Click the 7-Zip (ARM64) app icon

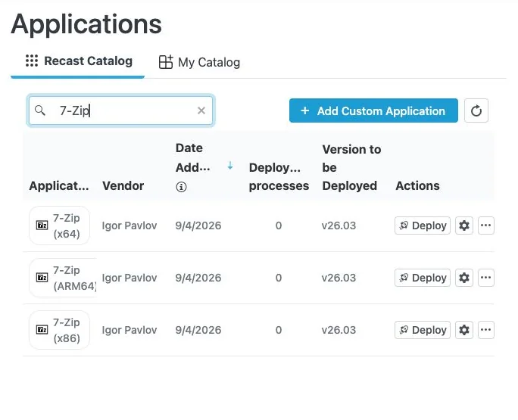(x=42, y=278)
